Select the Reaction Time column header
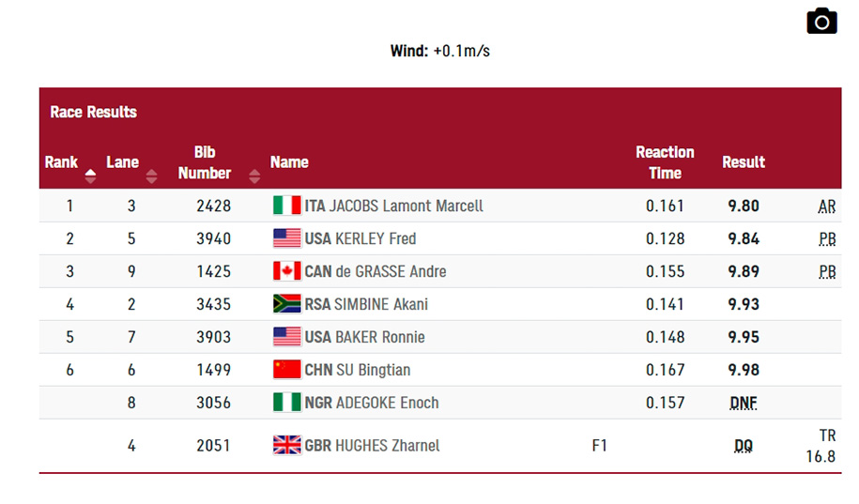Viewport: 859px width, 504px height. [665, 162]
